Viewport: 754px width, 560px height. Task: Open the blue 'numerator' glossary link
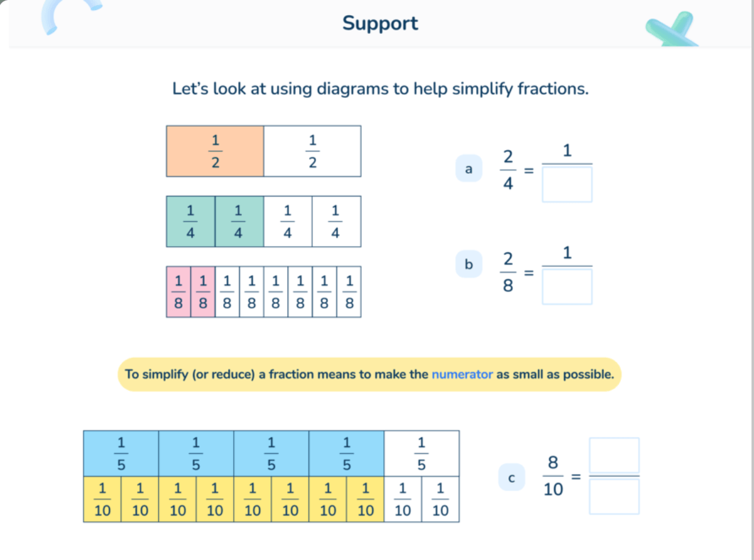coord(462,374)
